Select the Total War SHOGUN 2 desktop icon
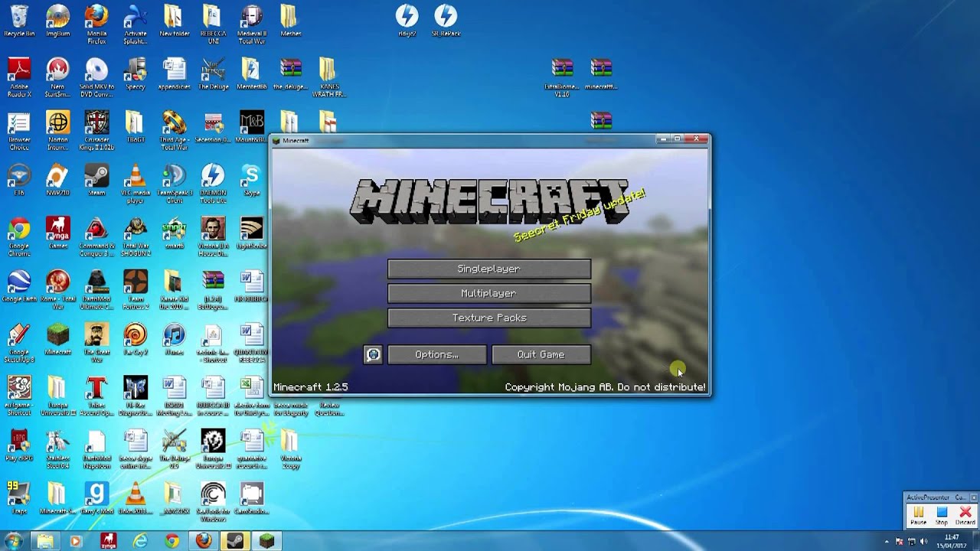This screenshot has width=980, height=551. pyautogui.click(x=136, y=236)
